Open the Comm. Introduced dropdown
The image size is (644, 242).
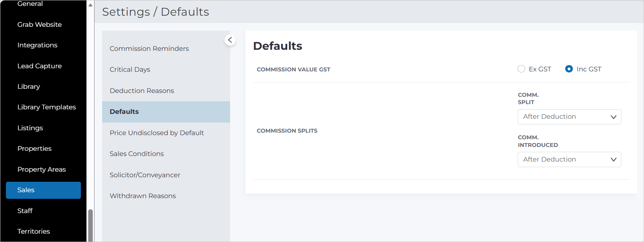click(569, 159)
